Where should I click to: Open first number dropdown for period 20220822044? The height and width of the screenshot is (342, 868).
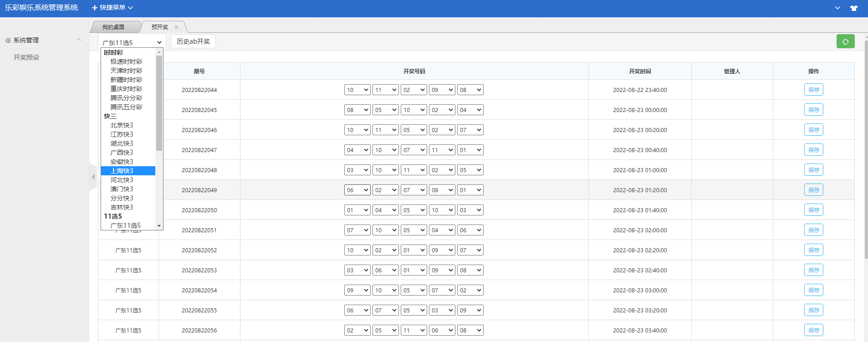coord(357,90)
